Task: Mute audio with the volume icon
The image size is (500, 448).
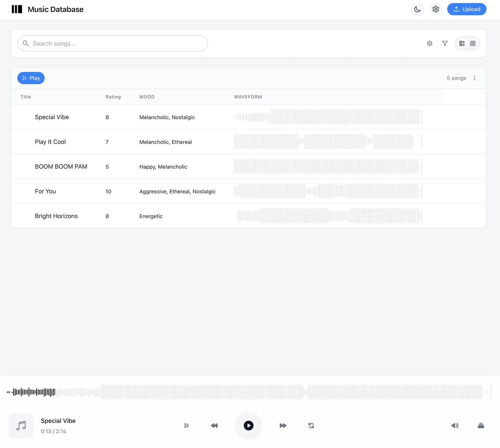Action: pyautogui.click(x=455, y=426)
